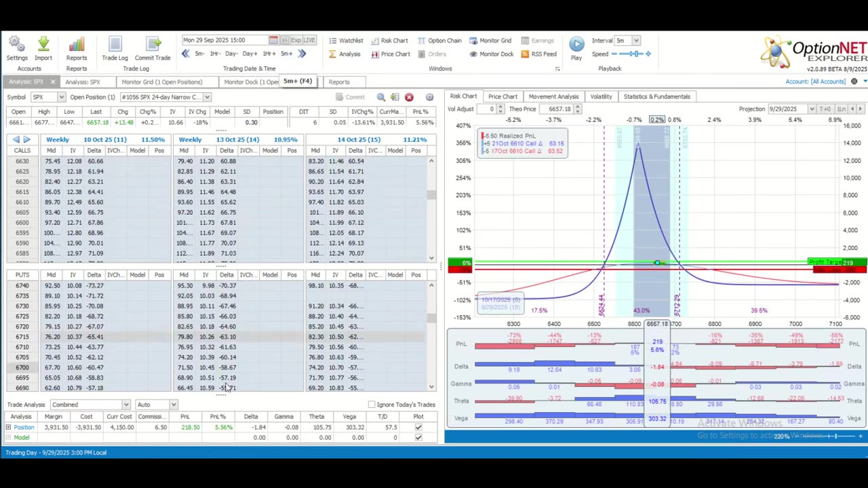Expand the Position row in analysis grid
The image size is (868, 488).
coord(8,427)
